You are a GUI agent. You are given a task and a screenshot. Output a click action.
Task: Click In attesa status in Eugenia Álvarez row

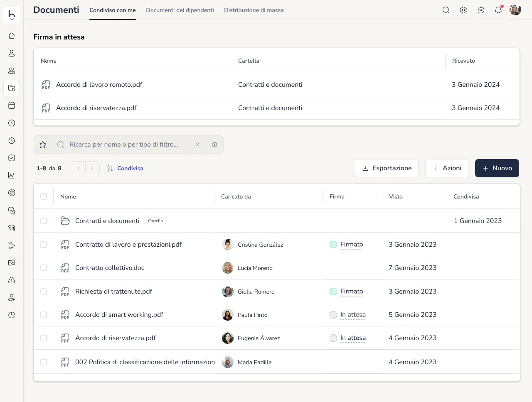353,338
